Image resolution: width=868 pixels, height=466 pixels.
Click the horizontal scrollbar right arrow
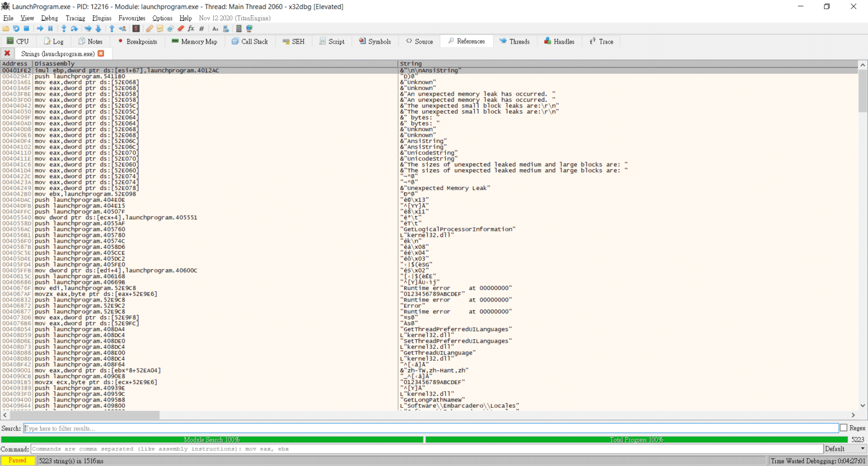point(853,415)
